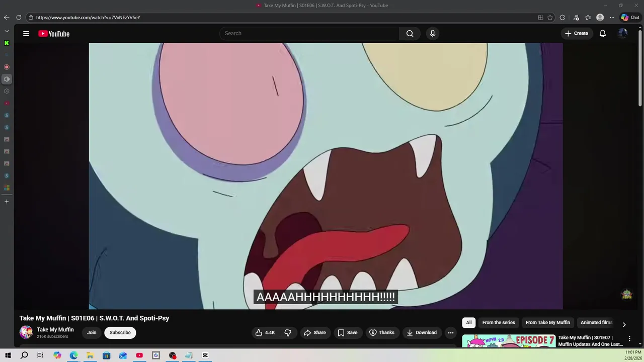
Task: Open browser extensions puzzle icon
Action: [x=562, y=18]
